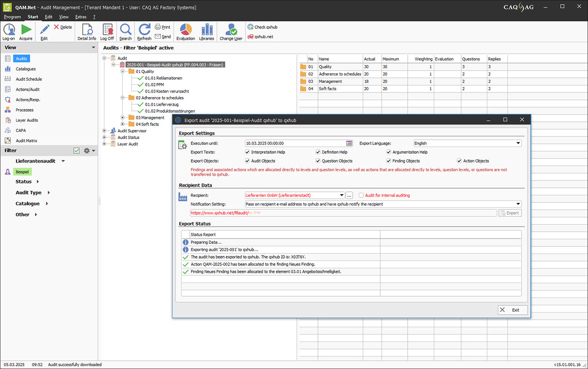The image size is (588, 369).
Task: Switch to the Edit menu tab
Action: (x=49, y=17)
